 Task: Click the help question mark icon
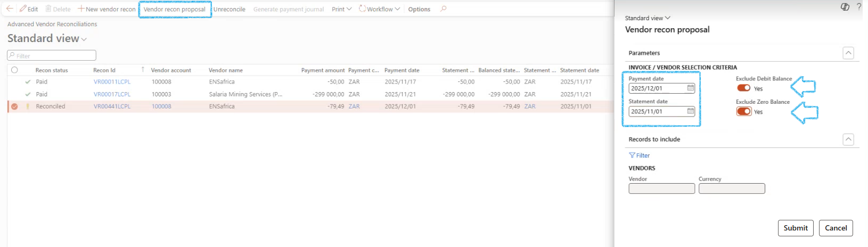click(859, 7)
